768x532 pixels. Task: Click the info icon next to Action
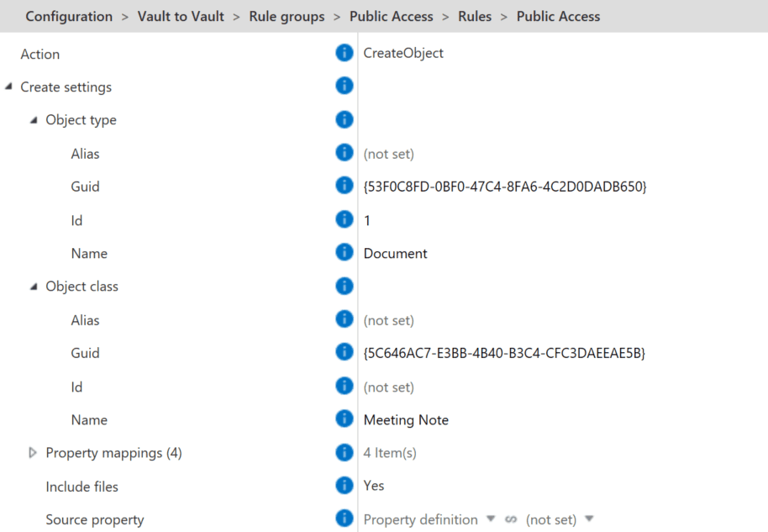coord(344,53)
